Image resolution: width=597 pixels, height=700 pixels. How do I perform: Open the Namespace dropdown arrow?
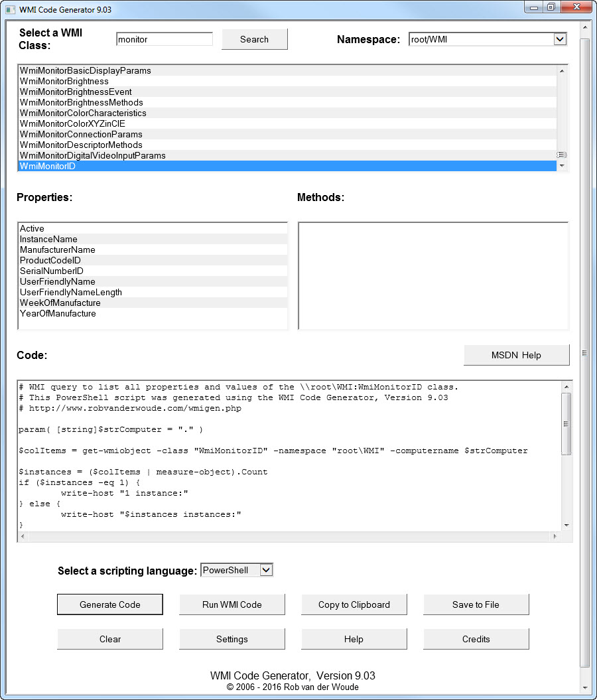click(560, 39)
